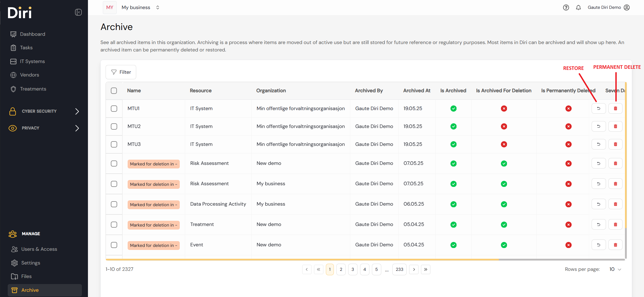Restore the MTU1 archived item

(599, 108)
